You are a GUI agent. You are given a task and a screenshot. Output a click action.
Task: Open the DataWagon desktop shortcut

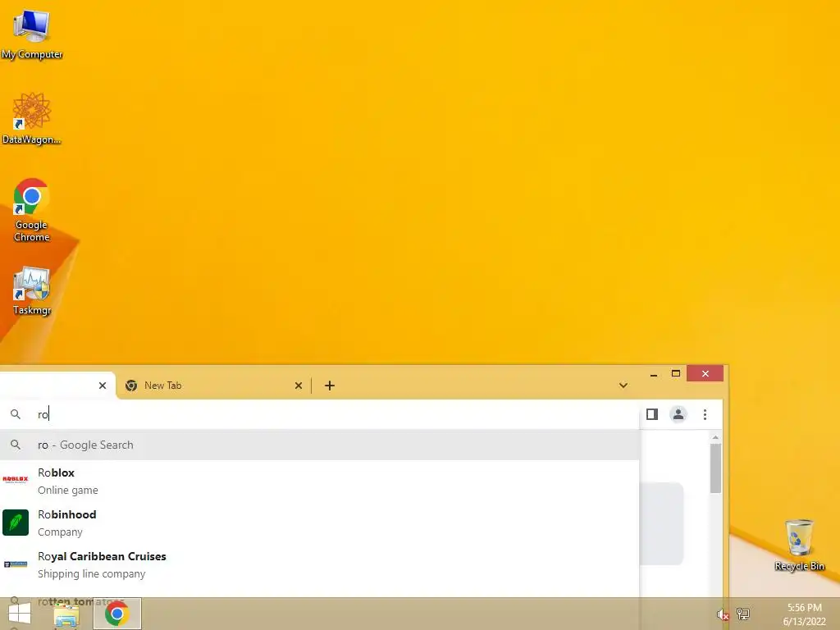(32, 118)
